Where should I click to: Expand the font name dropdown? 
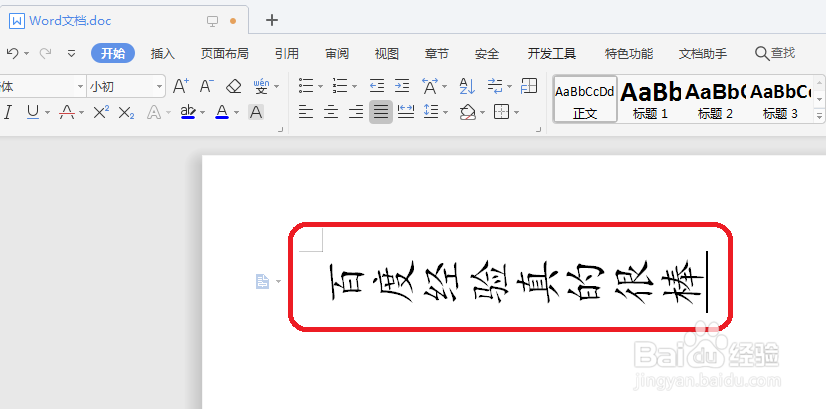(80, 86)
